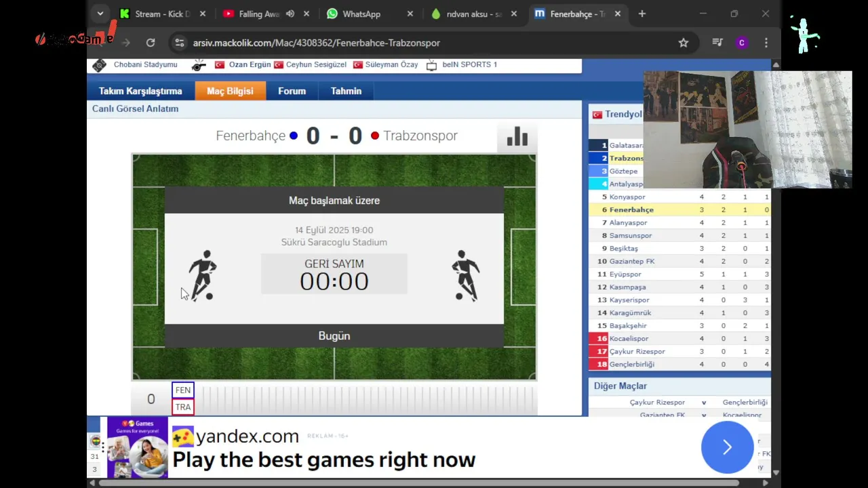Screen dimensions: 868x488
Task: Select the FEN timeline label
Action: tap(183, 390)
